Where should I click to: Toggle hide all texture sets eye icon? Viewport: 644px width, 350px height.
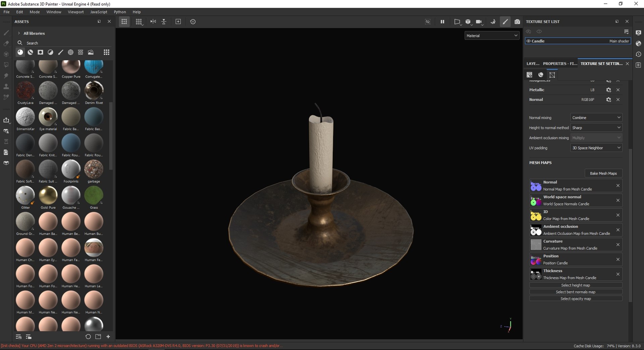[x=529, y=32]
